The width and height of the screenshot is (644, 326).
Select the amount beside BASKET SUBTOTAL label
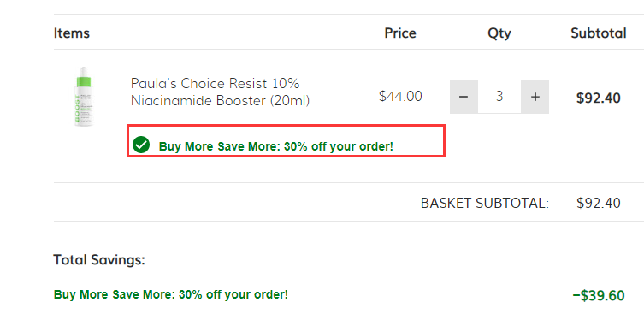599,203
